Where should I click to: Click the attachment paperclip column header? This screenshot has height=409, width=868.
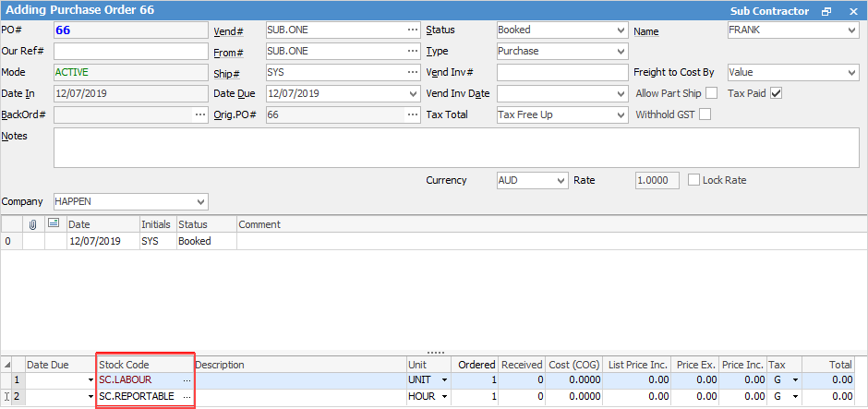(33, 224)
